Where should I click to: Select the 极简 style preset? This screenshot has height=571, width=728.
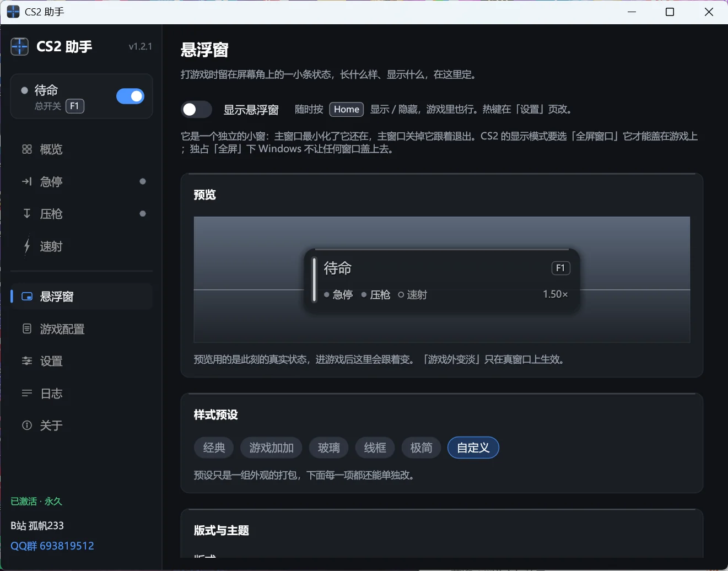pyautogui.click(x=421, y=448)
